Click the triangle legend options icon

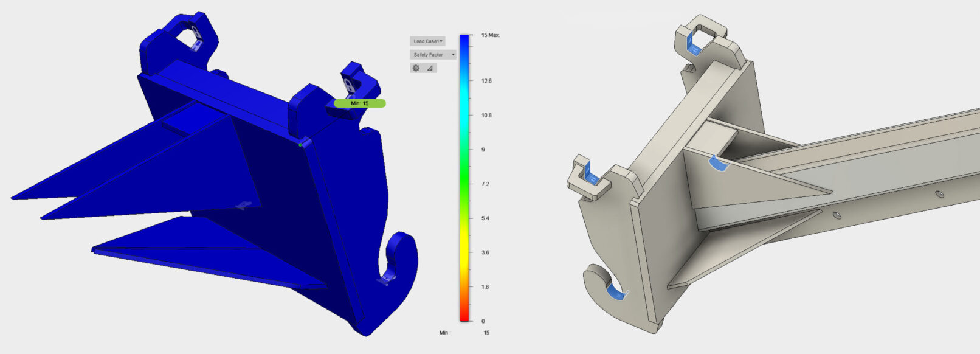click(x=430, y=68)
